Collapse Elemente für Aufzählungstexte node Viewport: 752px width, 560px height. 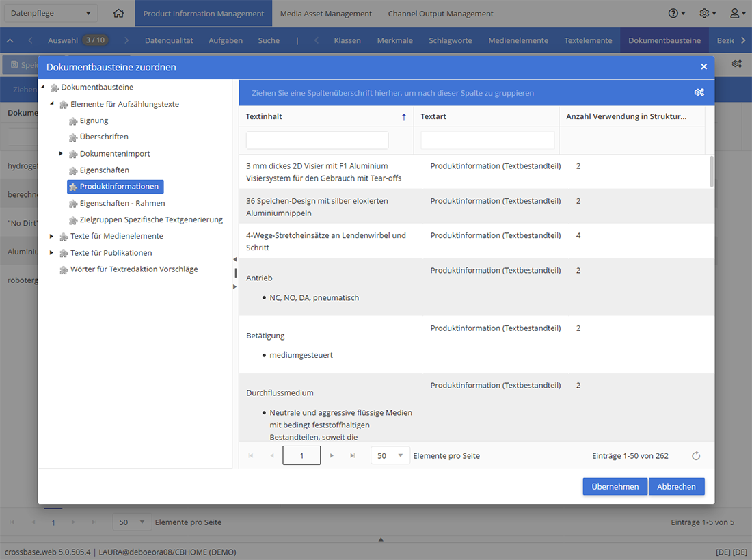(x=52, y=104)
